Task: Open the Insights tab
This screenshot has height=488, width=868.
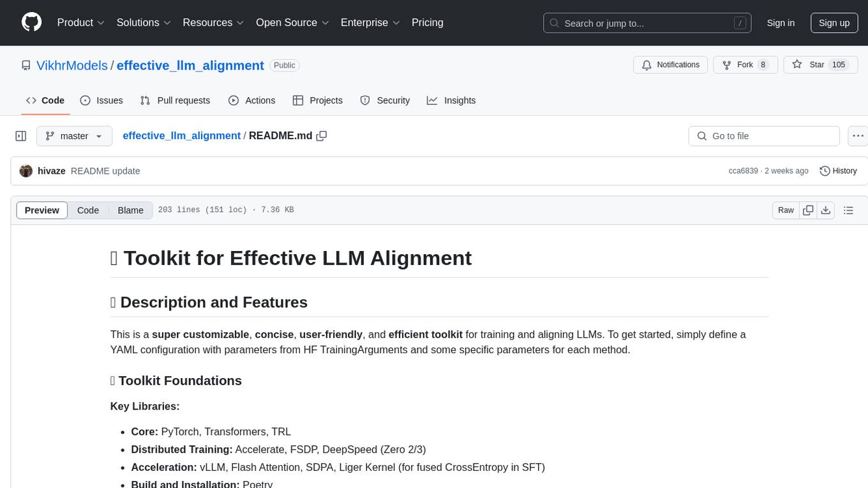Action: pos(451,100)
